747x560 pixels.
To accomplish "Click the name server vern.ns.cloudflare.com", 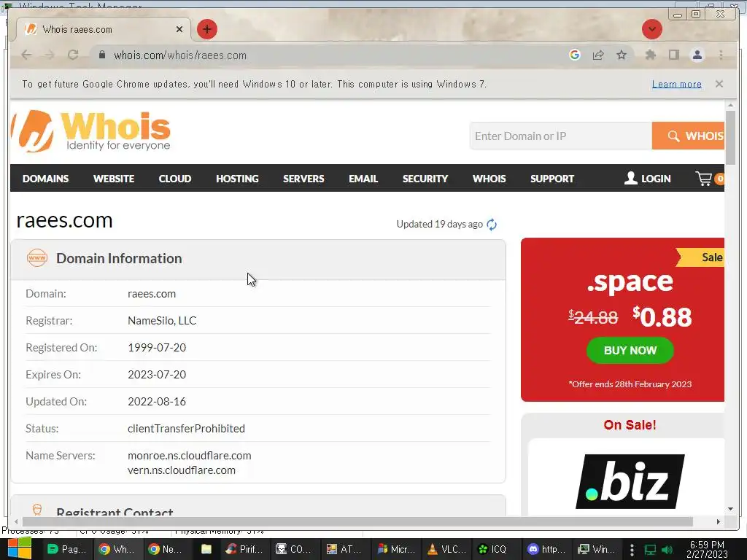I will [182, 470].
